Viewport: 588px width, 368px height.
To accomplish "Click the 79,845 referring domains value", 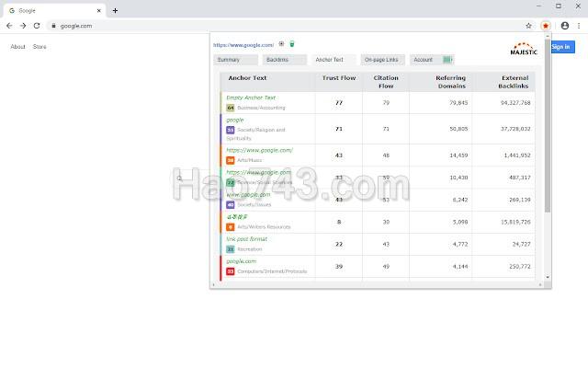I will tap(458, 102).
